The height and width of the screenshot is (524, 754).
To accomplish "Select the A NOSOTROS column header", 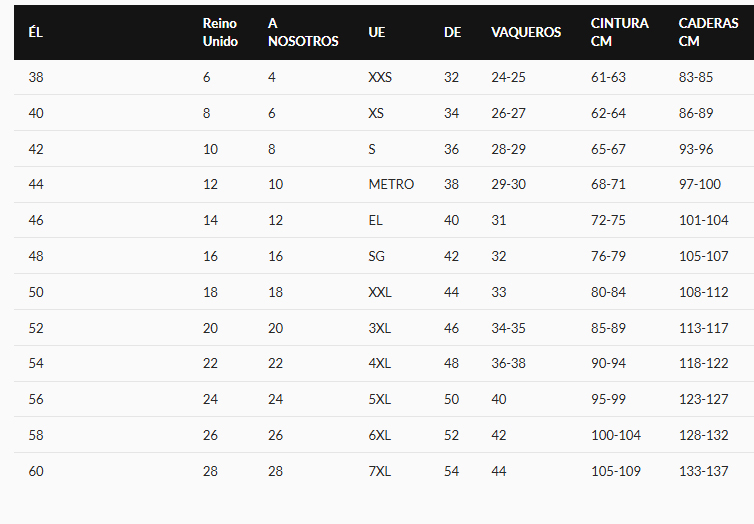I will (303, 32).
